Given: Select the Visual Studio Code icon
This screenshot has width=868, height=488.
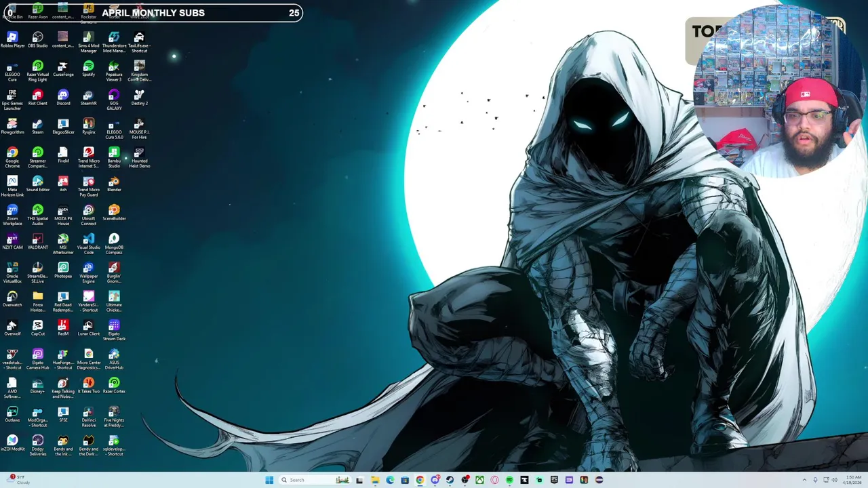Looking at the screenshot, I should pyautogui.click(x=88, y=243).
